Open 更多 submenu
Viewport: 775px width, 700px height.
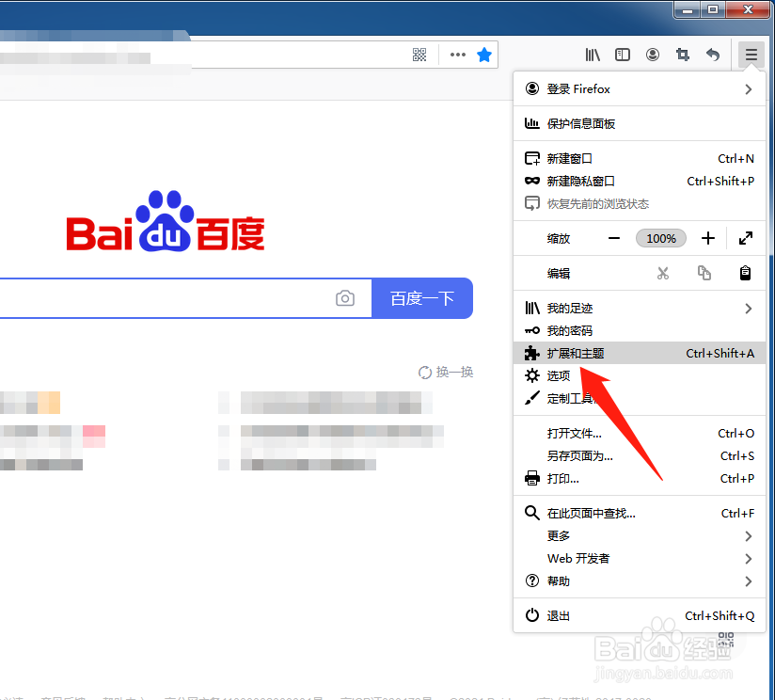[x=640, y=536]
